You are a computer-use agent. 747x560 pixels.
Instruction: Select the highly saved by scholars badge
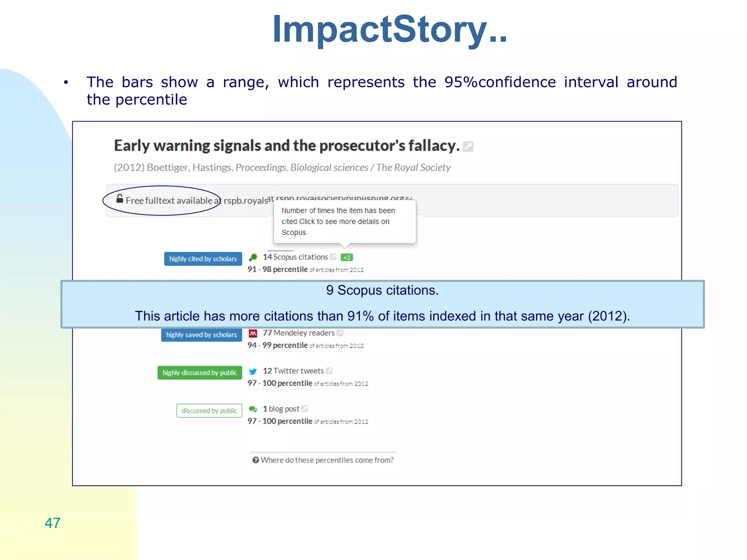coord(202,335)
